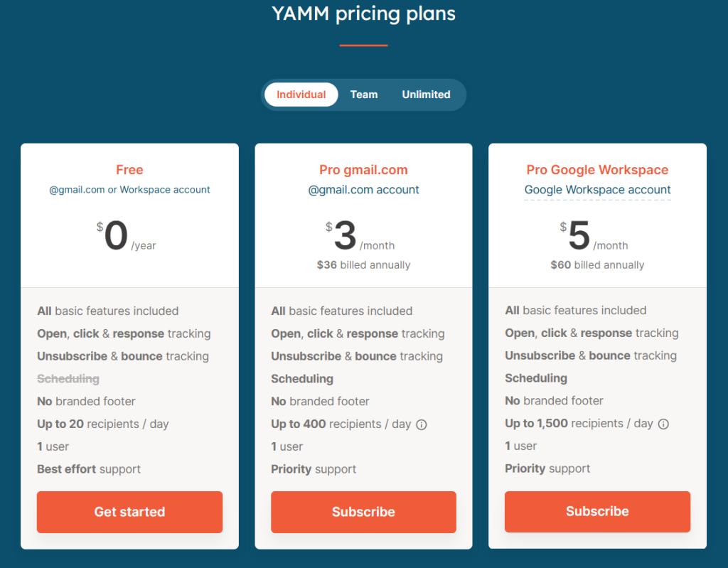Click the dashed 'Google Workspace account' text
Image resolution: width=728 pixels, height=568 pixels.
point(597,190)
